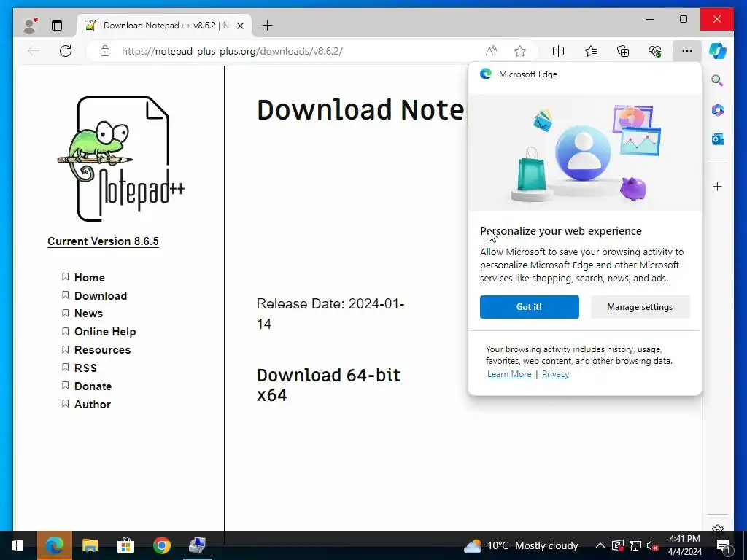The height and width of the screenshot is (560, 747).
Task: Open the tab actions menu icon
Action: (57, 26)
